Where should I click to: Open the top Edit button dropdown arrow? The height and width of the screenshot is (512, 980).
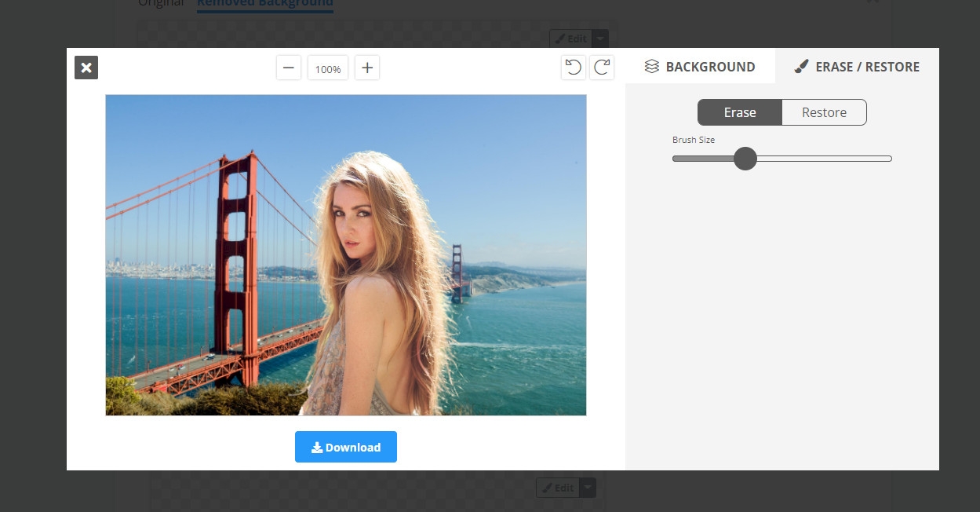tap(599, 38)
